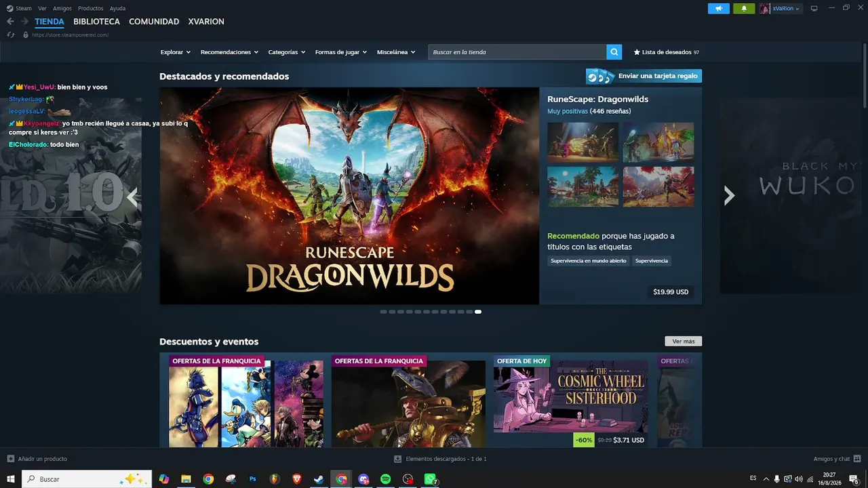Click the Copilot icon in taskbar
The image size is (868, 488).
click(163, 479)
